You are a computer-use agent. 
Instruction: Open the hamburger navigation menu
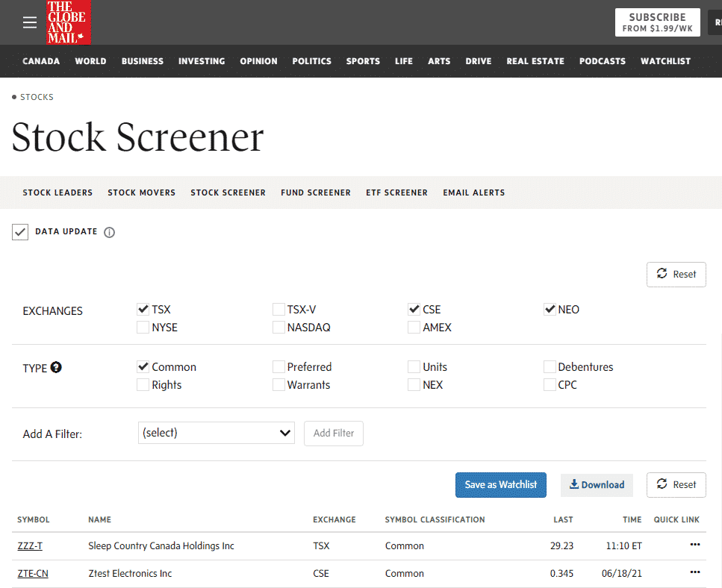(x=30, y=22)
